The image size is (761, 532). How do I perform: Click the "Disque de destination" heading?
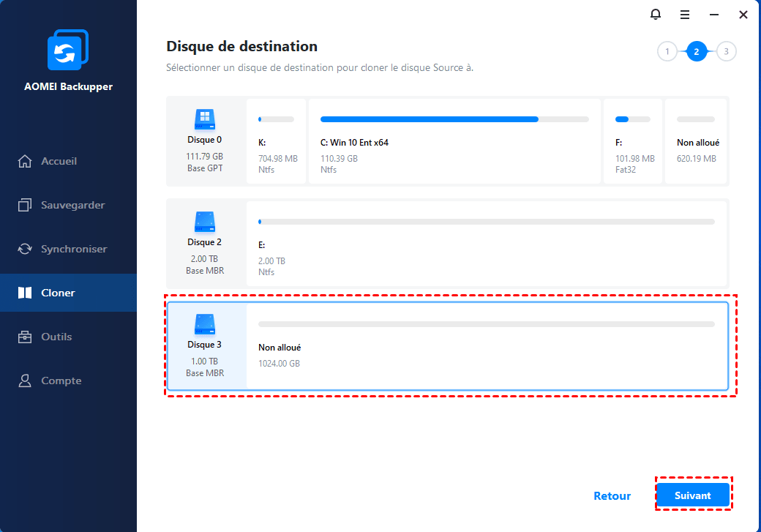[x=241, y=46]
